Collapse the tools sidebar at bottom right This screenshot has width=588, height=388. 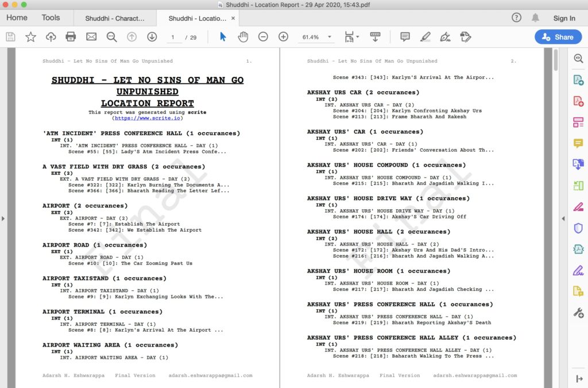(x=579, y=379)
